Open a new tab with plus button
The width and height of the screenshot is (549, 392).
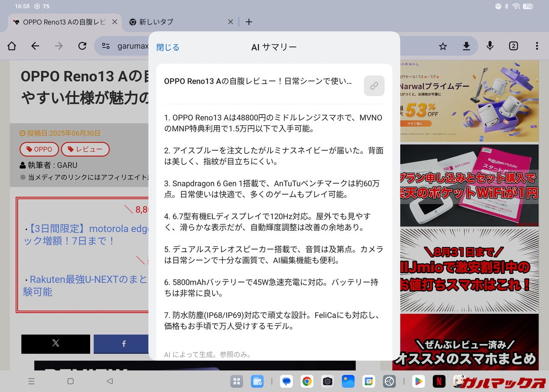click(x=249, y=22)
